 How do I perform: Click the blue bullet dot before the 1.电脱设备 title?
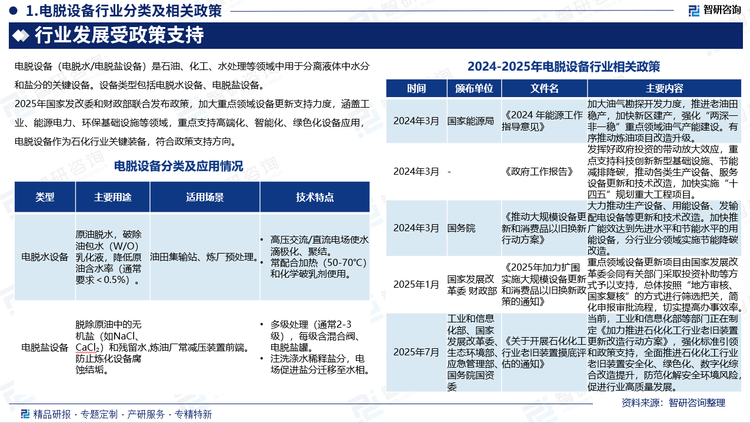click(13, 11)
